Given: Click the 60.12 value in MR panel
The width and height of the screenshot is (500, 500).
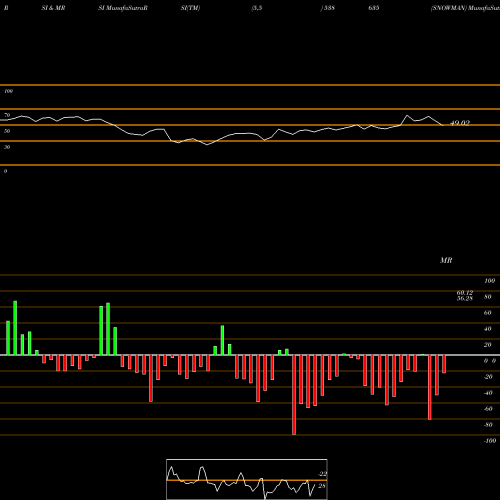Looking at the screenshot, I should [x=465, y=293].
